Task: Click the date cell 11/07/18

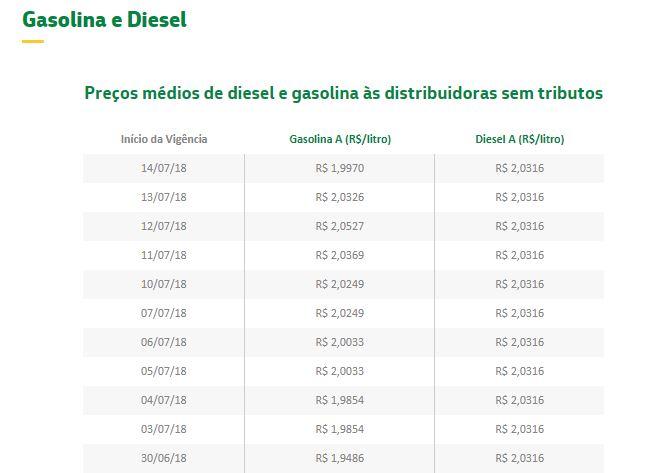Action: [x=164, y=255]
